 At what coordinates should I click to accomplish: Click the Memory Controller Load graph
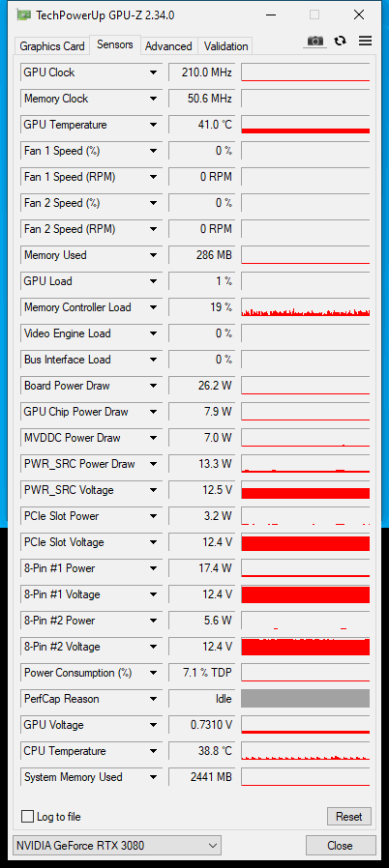tap(306, 307)
